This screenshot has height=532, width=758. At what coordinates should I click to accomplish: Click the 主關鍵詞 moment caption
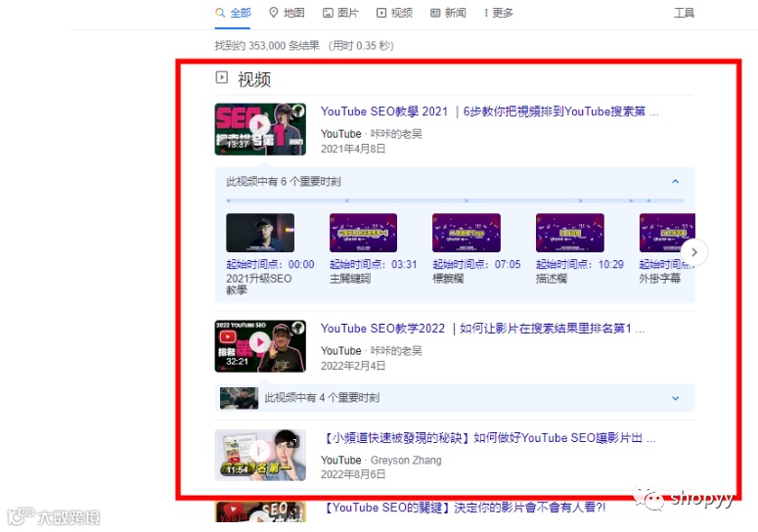coord(350,279)
